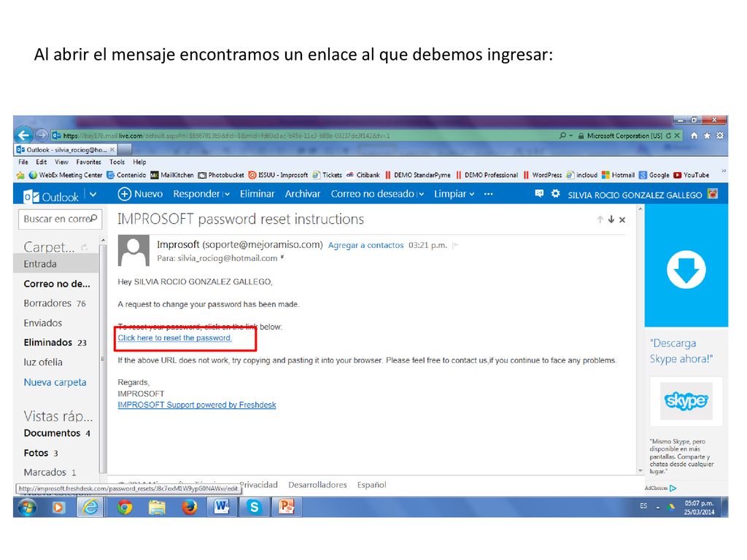747x560 pixels.
Task: Click the Skype download arrow ad
Action: [686, 269]
